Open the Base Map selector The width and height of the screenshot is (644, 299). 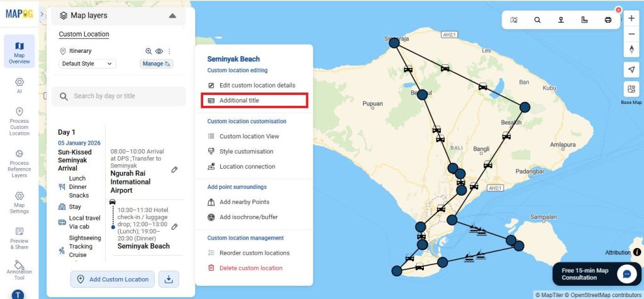[631, 89]
